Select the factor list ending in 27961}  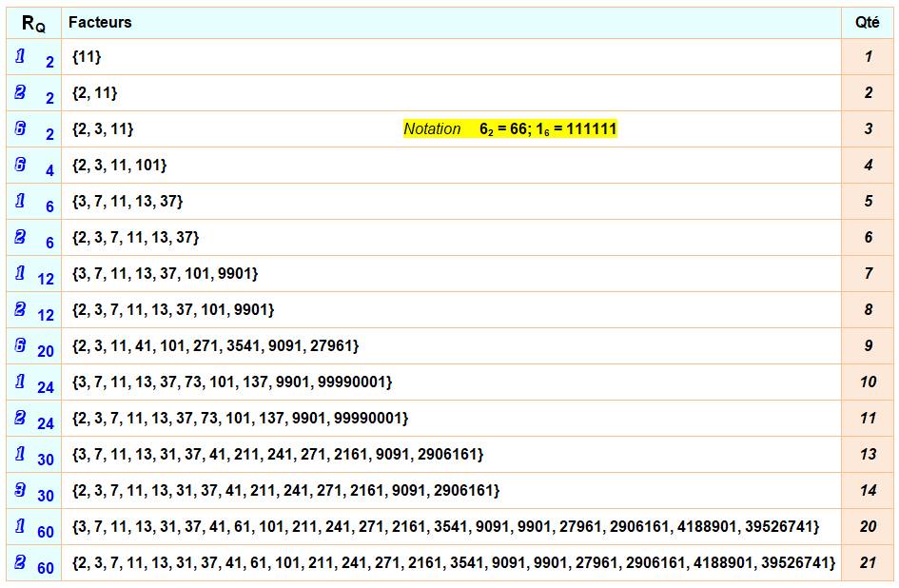215,346
